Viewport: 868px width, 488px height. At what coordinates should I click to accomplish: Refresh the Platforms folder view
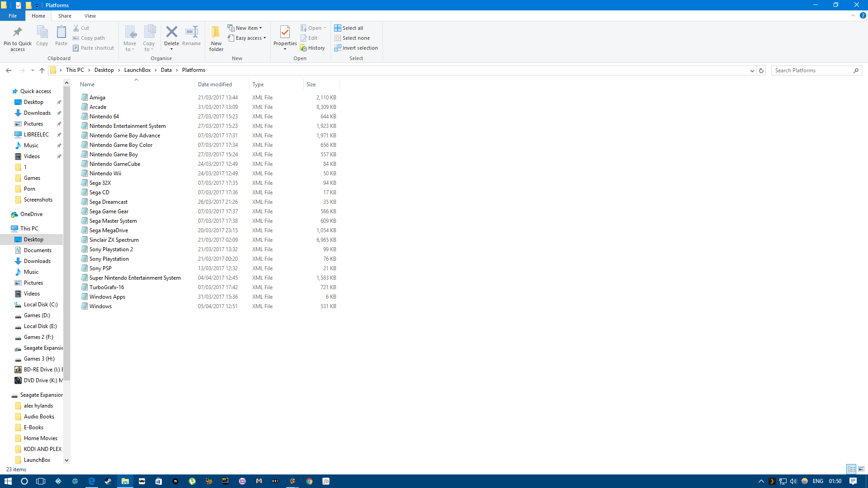pyautogui.click(x=761, y=70)
